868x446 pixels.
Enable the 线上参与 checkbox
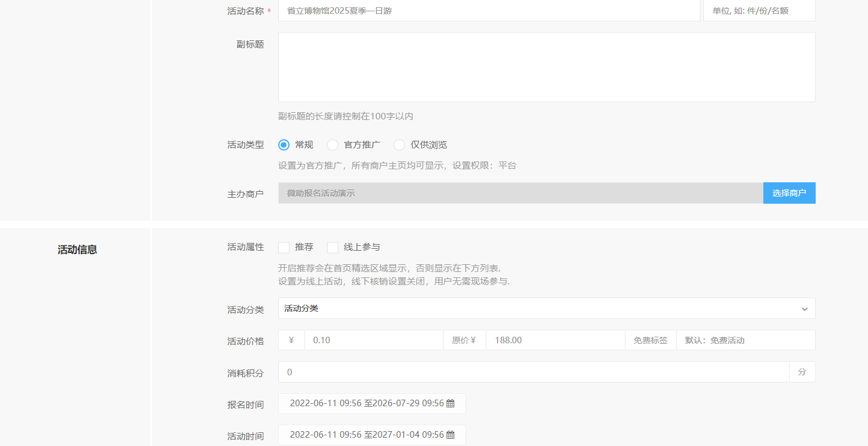click(332, 247)
